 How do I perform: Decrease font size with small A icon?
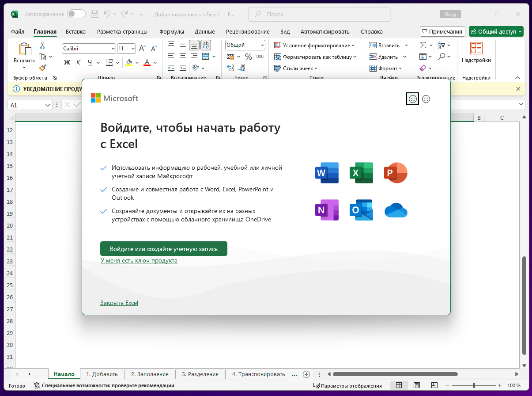click(x=154, y=48)
